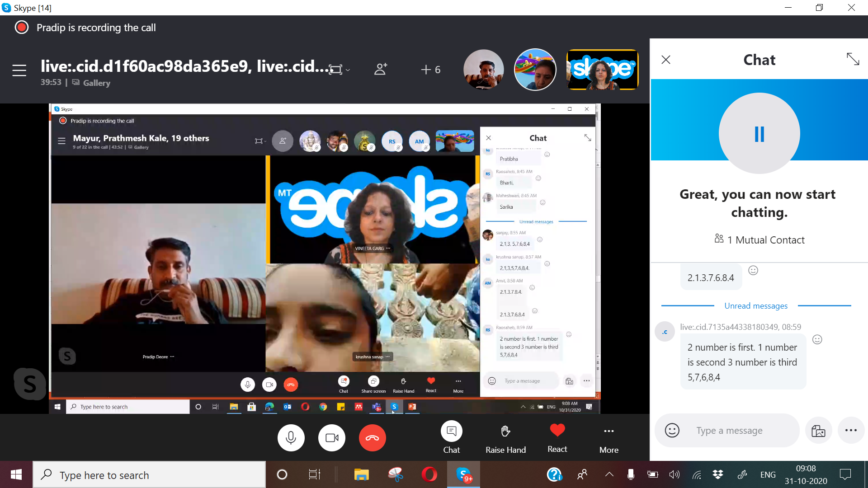Viewport: 868px width, 488px height.
Task: Open the Wi-Fi network icon in system tray
Action: point(697,474)
